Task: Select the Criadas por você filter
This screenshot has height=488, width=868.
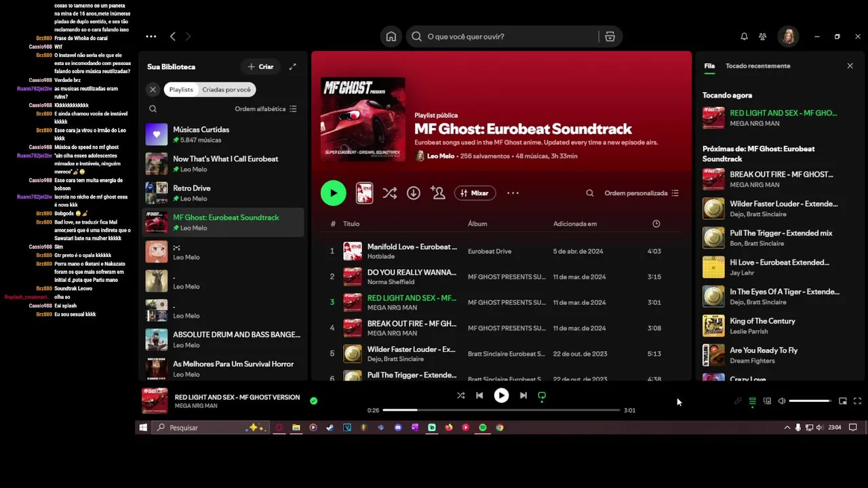Action: tap(226, 89)
